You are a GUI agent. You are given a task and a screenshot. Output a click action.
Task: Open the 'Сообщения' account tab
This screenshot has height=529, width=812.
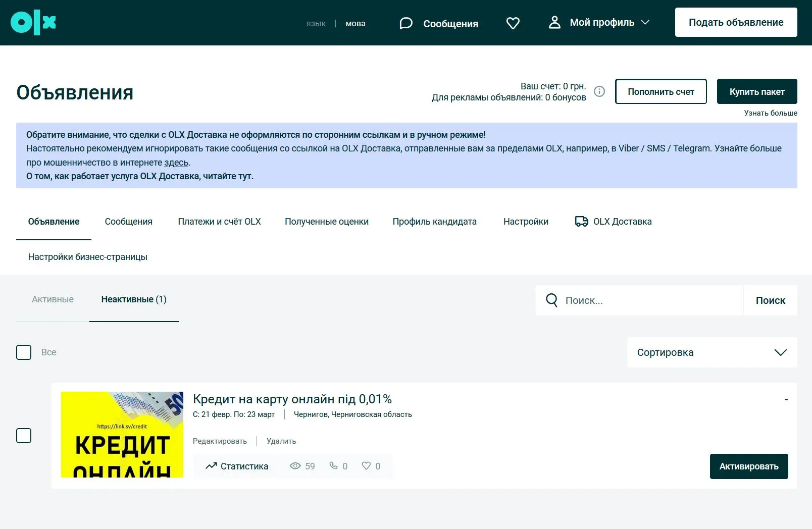click(128, 222)
